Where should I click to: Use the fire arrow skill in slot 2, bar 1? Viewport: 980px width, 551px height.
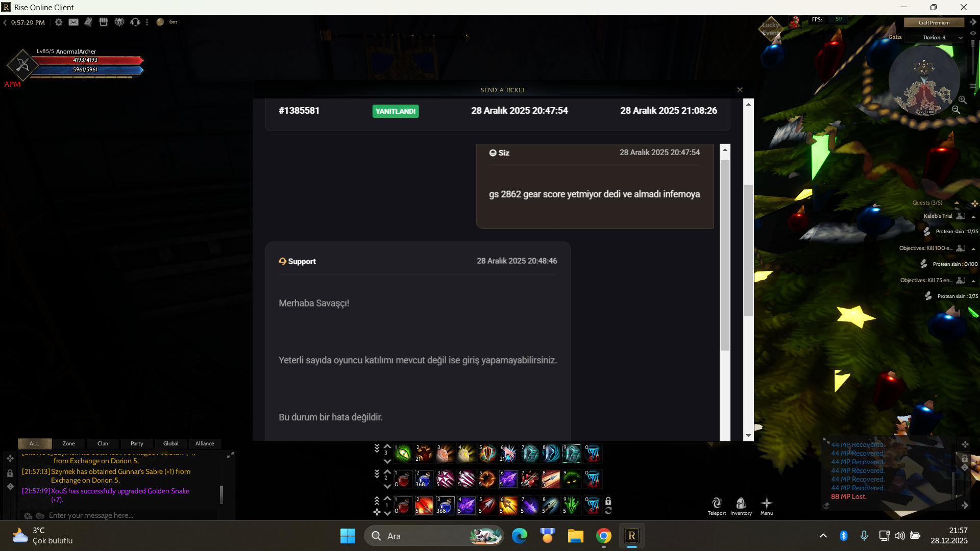pos(424,505)
